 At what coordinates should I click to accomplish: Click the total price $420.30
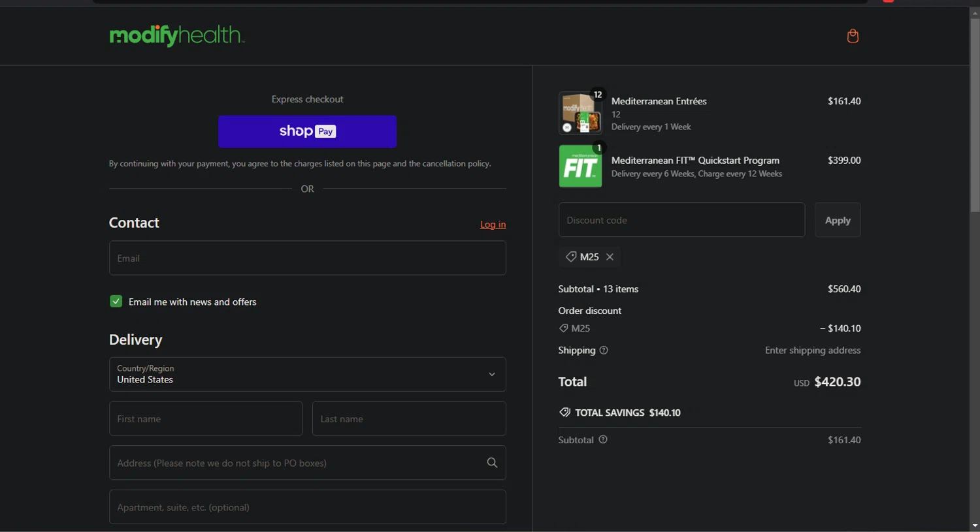click(x=837, y=382)
